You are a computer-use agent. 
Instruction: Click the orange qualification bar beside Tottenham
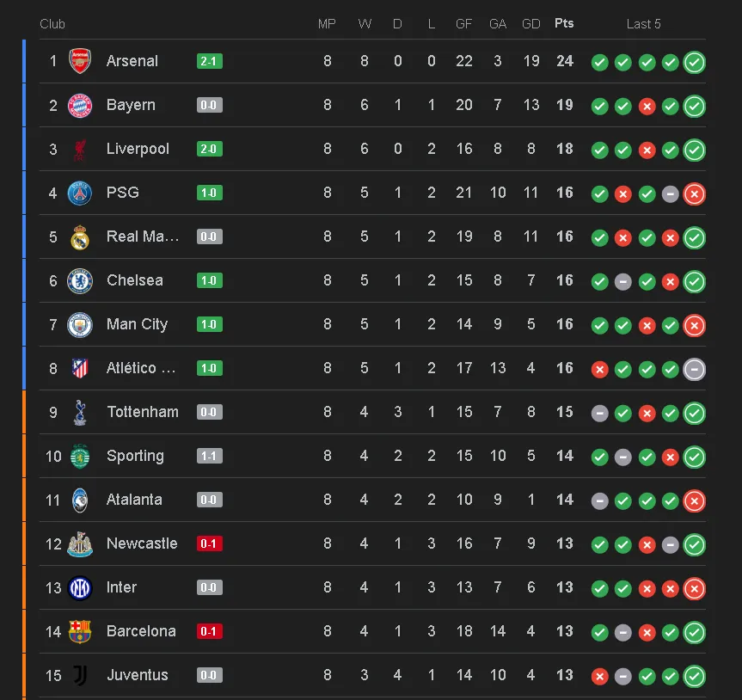coord(23,412)
